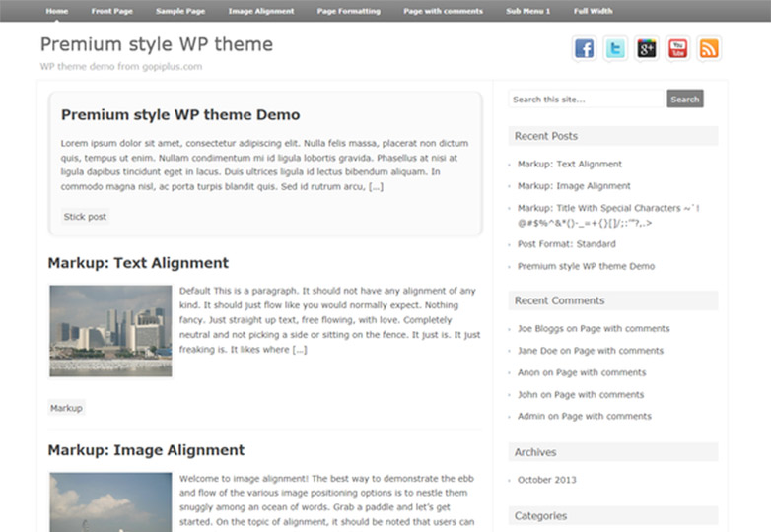Click the Markup category tag
This screenshot has height=532, width=771.
click(66, 408)
